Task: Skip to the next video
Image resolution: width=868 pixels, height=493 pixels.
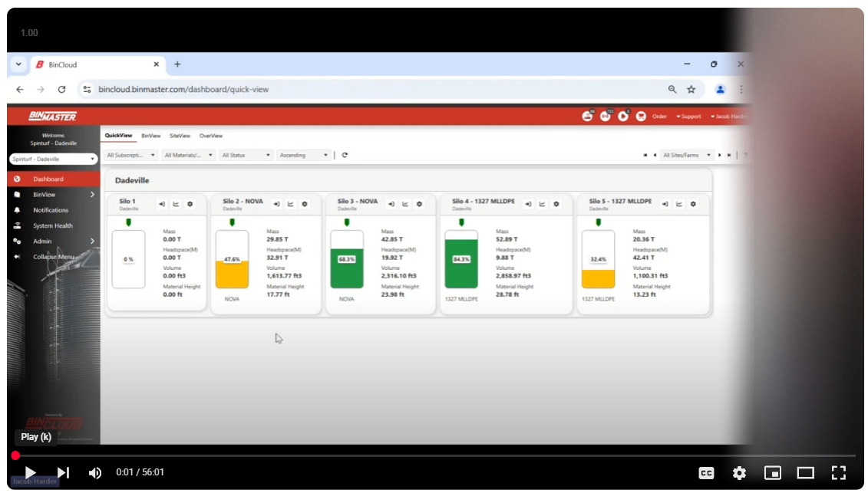Action: pos(64,473)
